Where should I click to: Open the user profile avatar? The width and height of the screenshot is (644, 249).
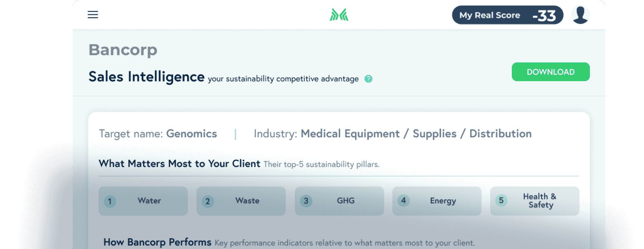tap(580, 15)
